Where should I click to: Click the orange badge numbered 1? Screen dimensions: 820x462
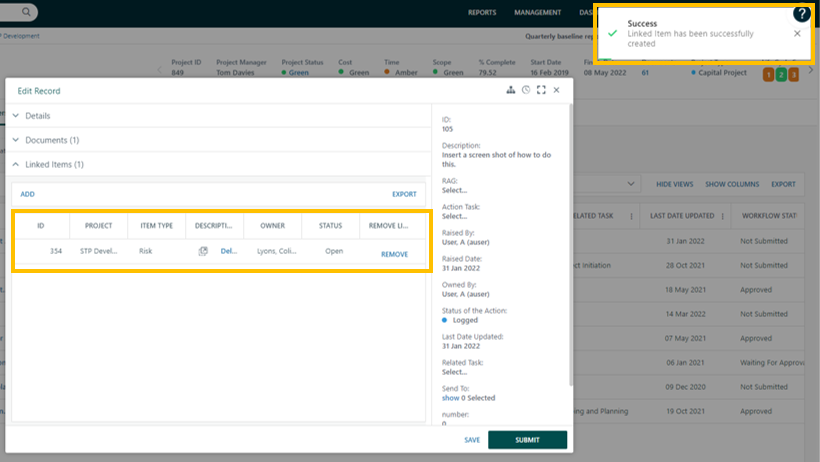coord(768,75)
